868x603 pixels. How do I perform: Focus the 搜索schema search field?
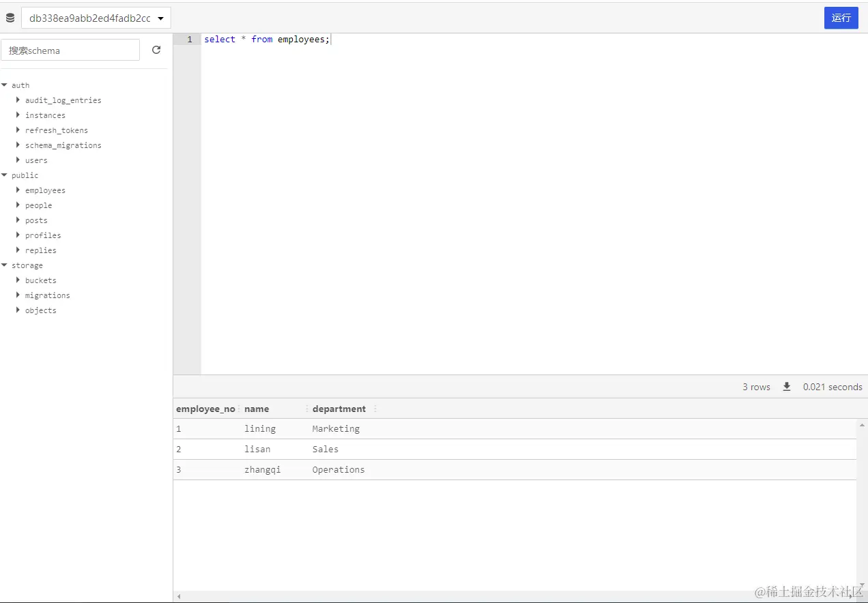[x=70, y=50]
